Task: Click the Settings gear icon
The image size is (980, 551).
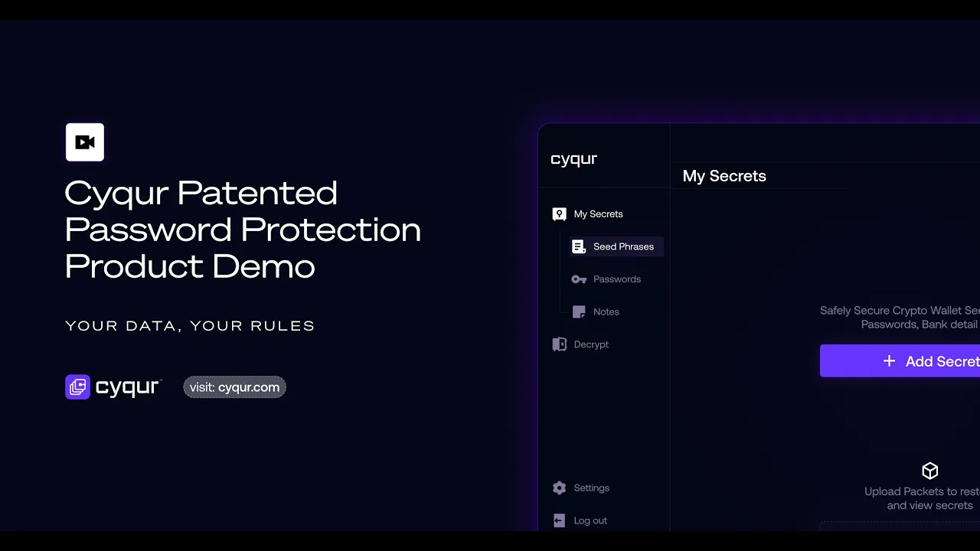Action: pos(560,488)
